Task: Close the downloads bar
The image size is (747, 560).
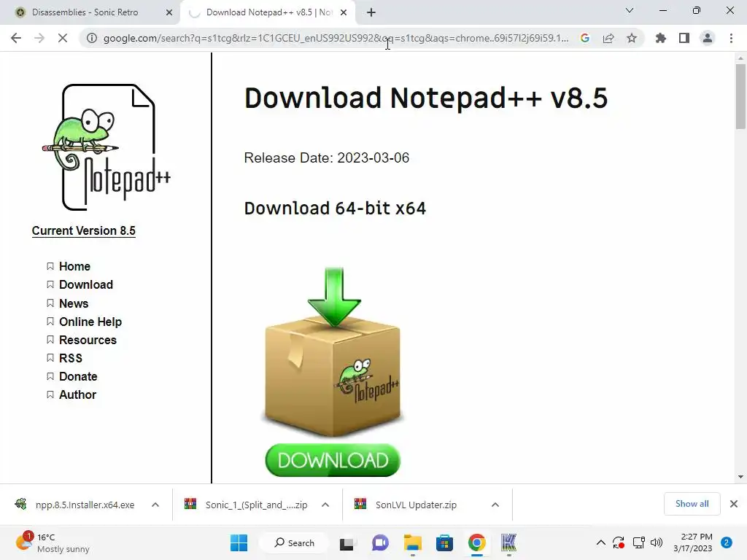Action: pos(734,504)
